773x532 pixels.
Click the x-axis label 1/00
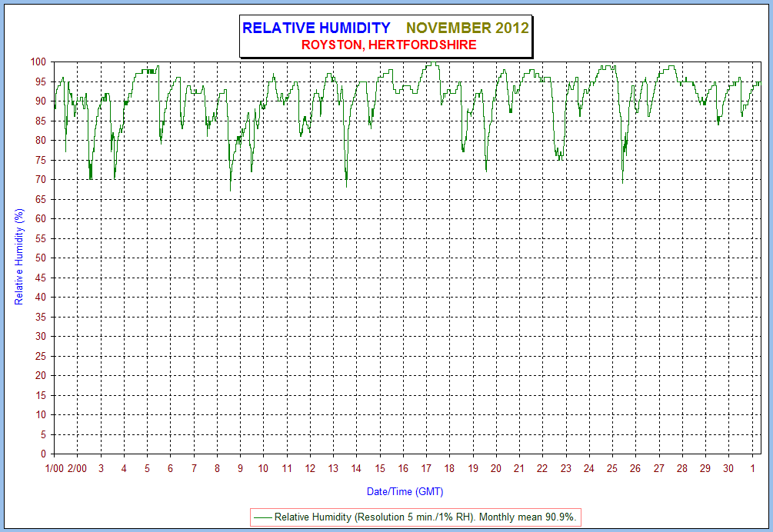click(55, 468)
